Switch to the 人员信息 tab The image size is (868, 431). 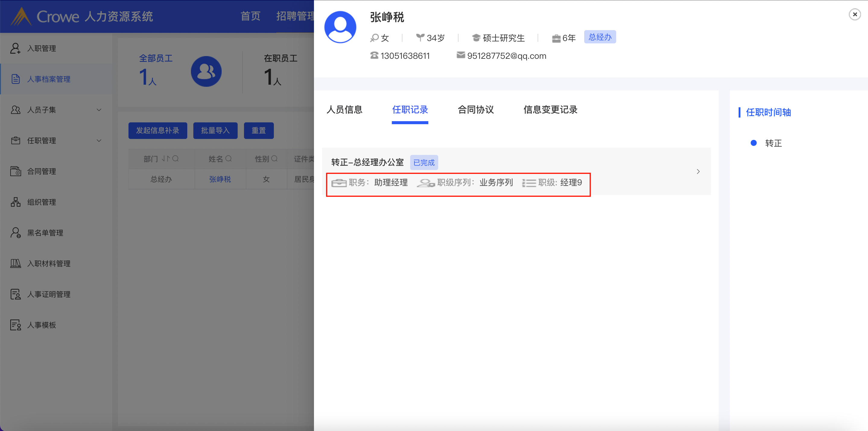click(x=344, y=110)
